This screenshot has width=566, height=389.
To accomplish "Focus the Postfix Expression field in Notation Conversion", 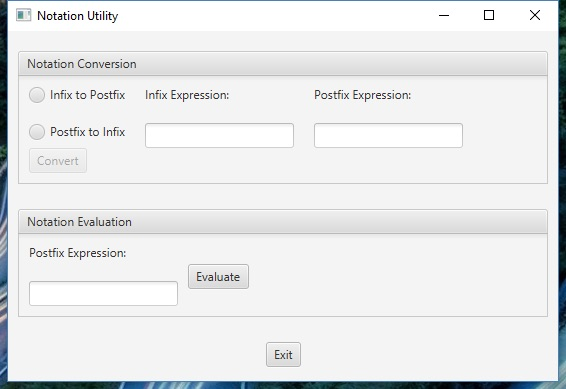I will click(x=388, y=135).
